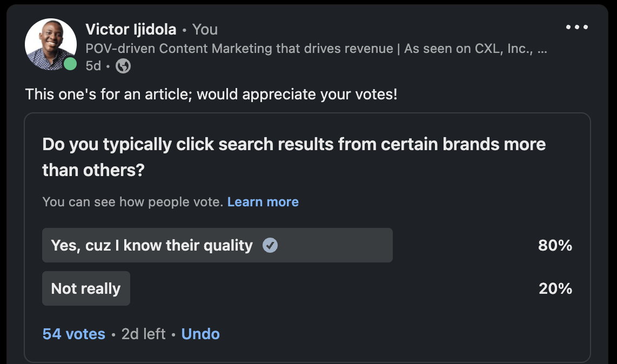Select the 'Not really' poll option

pyautogui.click(x=85, y=288)
